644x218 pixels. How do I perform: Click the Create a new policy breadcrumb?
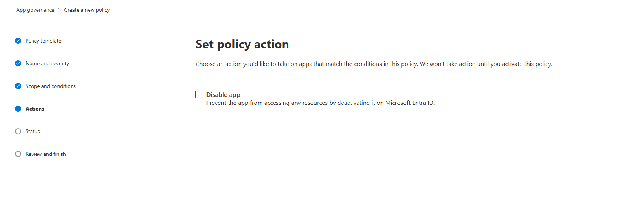coord(87,10)
